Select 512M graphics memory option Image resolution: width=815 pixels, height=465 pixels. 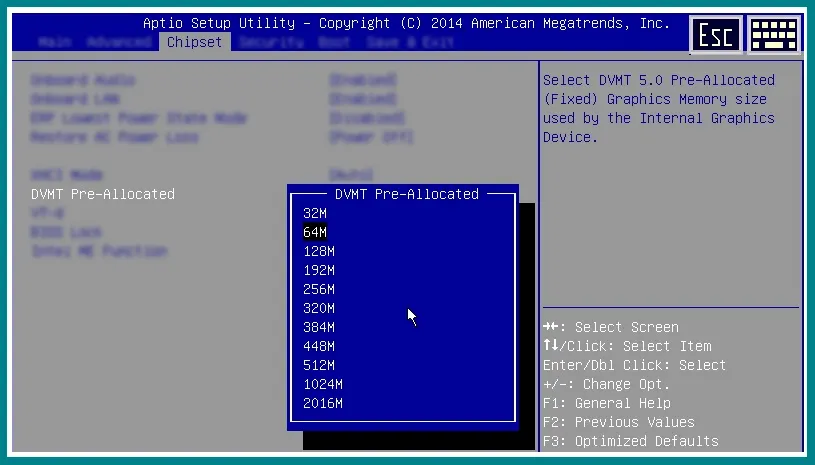coord(319,365)
